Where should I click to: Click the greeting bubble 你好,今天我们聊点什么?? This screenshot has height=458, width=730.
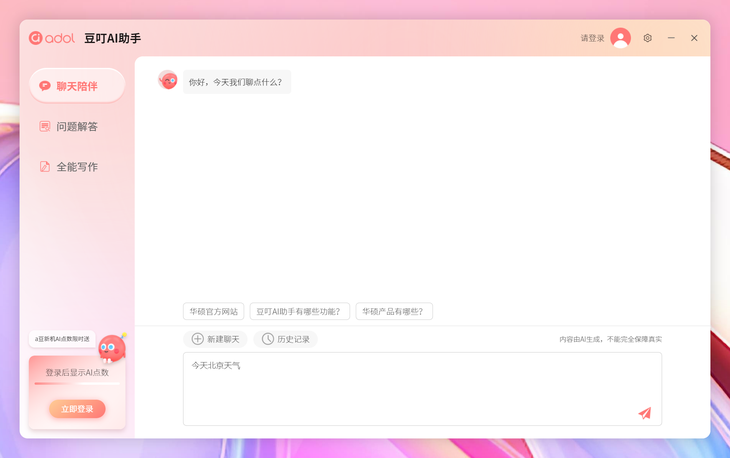point(237,82)
